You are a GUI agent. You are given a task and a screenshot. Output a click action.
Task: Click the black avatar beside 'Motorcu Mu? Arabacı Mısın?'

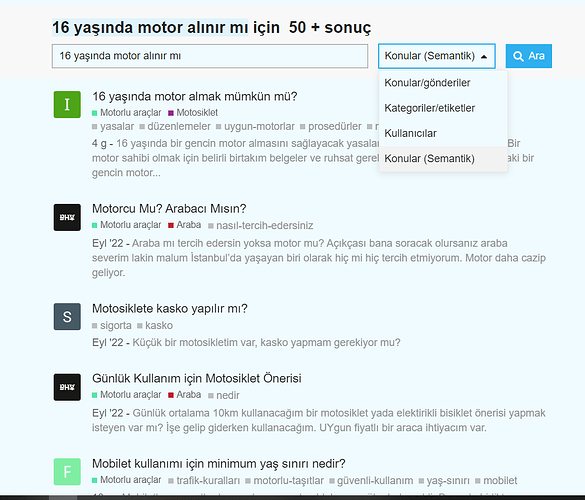point(67,217)
